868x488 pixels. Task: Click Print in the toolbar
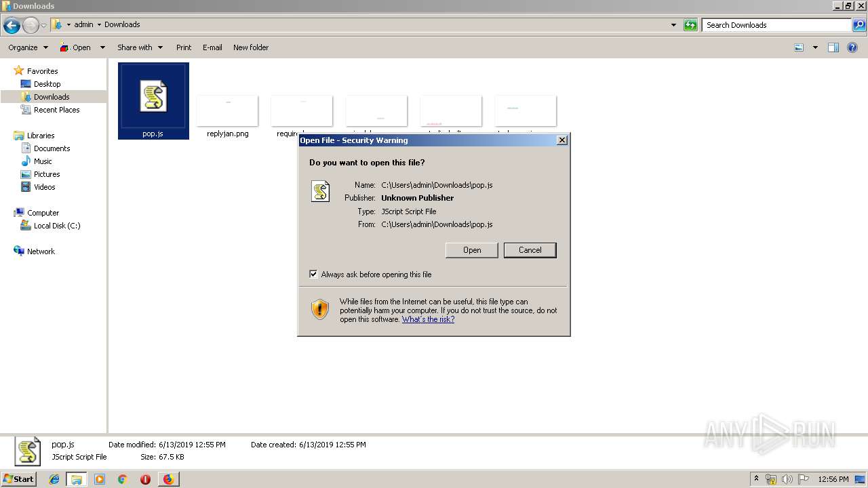click(x=184, y=47)
